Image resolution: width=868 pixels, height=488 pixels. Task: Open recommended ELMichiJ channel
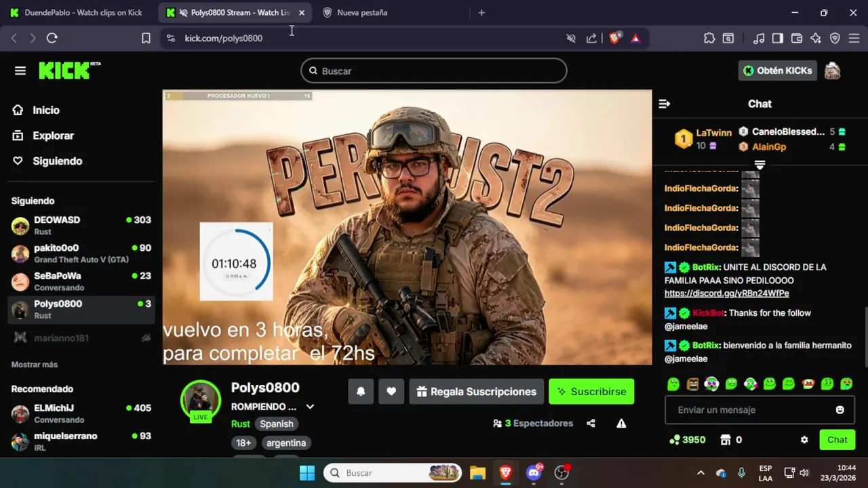[x=81, y=413]
